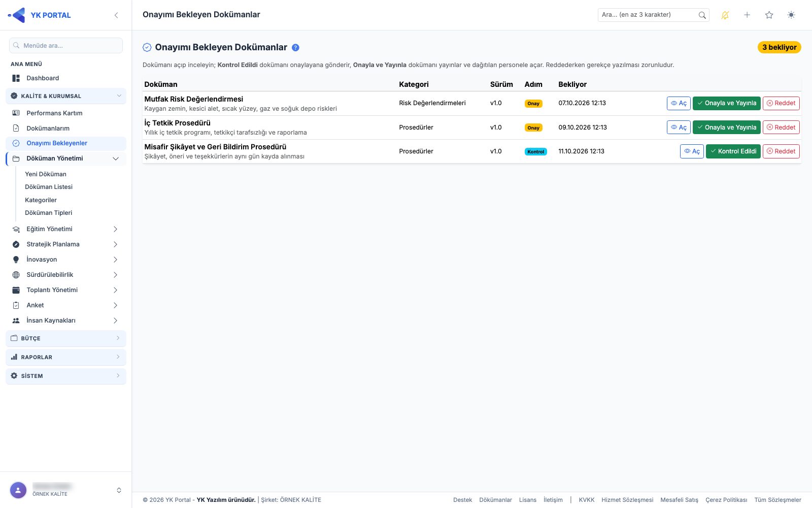
Task: Open notifications bell icon
Action: [725, 15]
